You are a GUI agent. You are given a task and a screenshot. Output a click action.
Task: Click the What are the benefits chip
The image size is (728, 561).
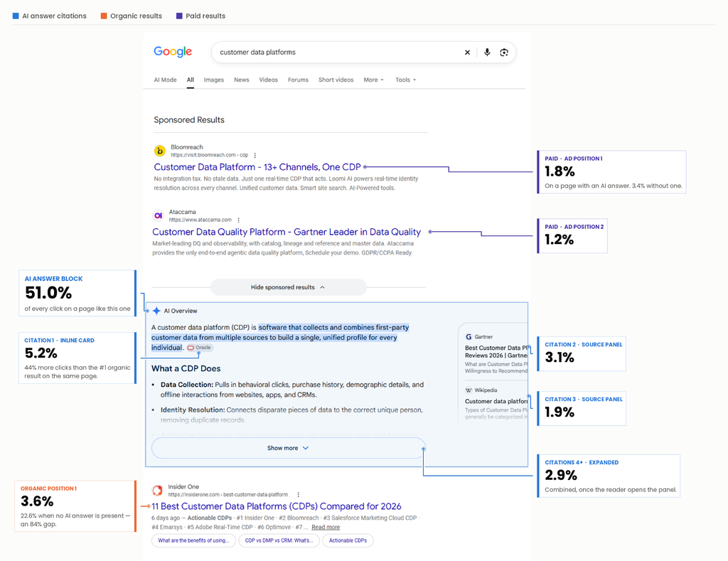[x=193, y=540]
